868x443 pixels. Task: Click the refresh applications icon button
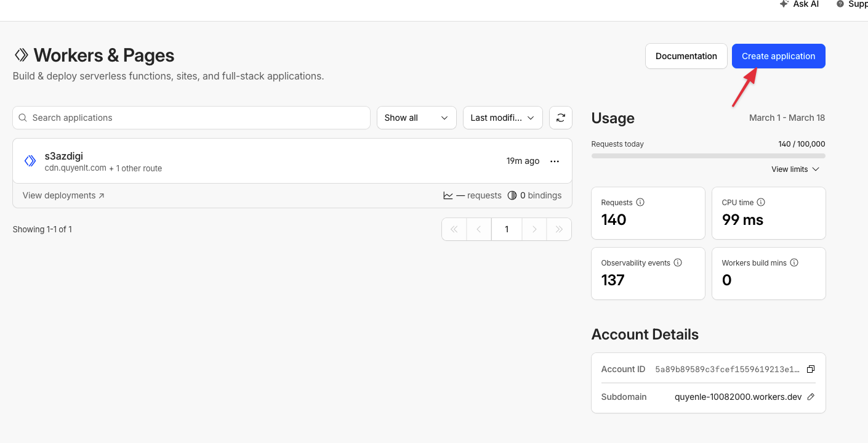coord(560,118)
